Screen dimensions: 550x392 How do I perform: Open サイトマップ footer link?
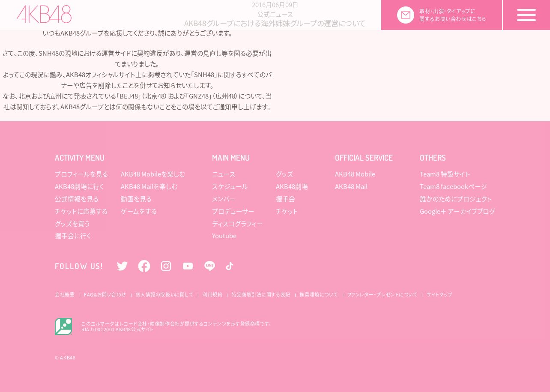pos(439,294)
